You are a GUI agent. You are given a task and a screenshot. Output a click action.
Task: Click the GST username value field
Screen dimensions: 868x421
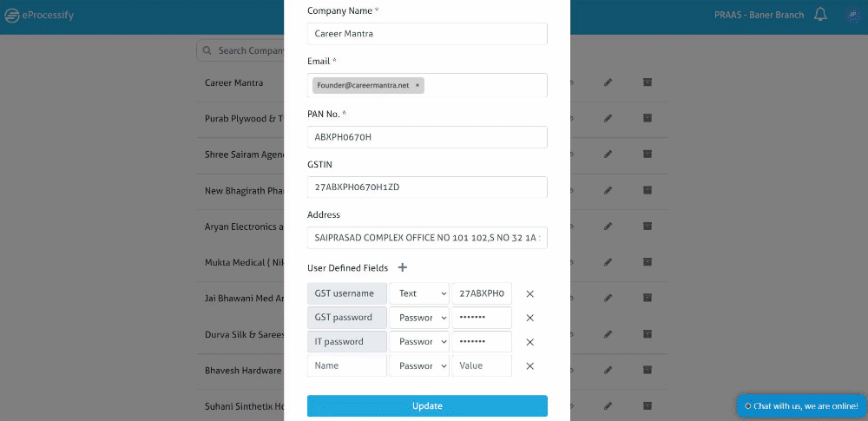[x=482, y=293]
